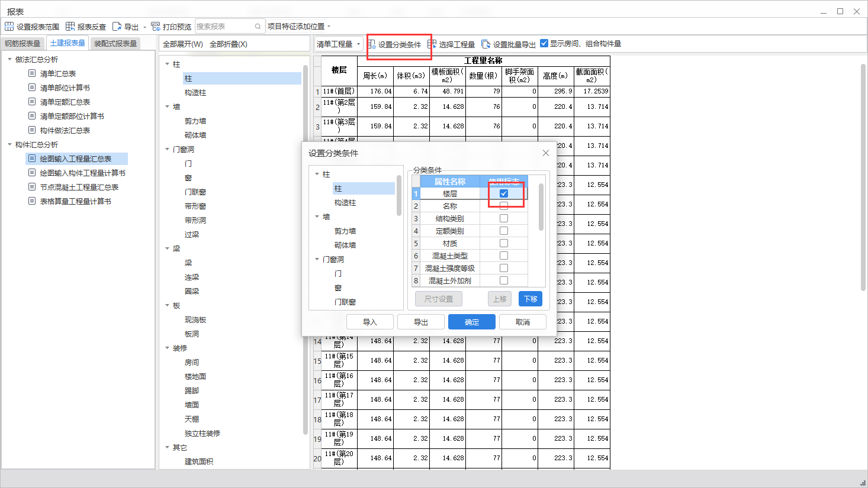Select the 表格算量工程量计算书 report icon

(x=32, y=201)
